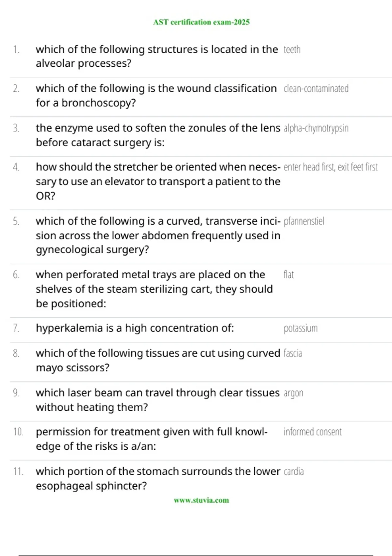Click the question about curved mayo scissors
Image resolution: width=392 pixels, height=556 pixels.
(158, 360)
